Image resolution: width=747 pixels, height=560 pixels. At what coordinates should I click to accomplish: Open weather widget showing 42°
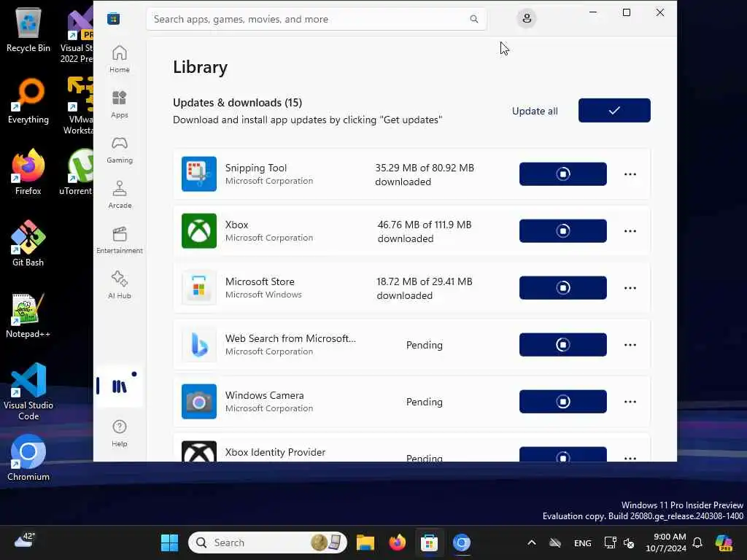(25, 540)
